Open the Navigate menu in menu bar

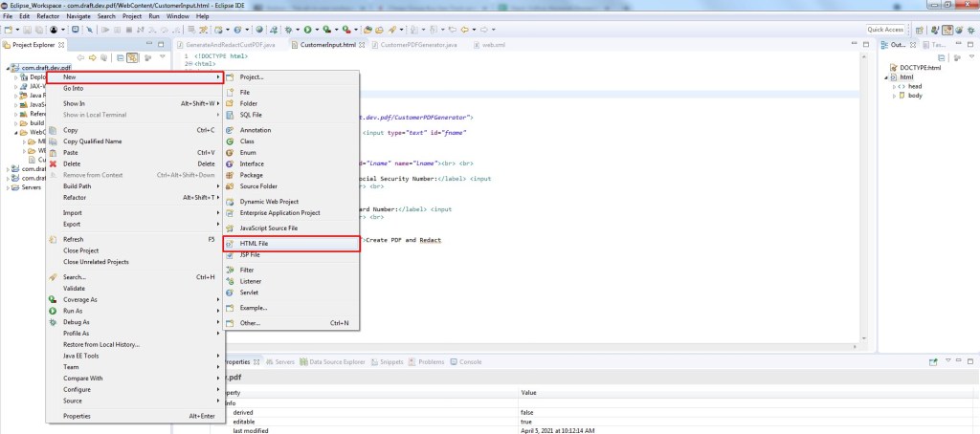point(78,16)
